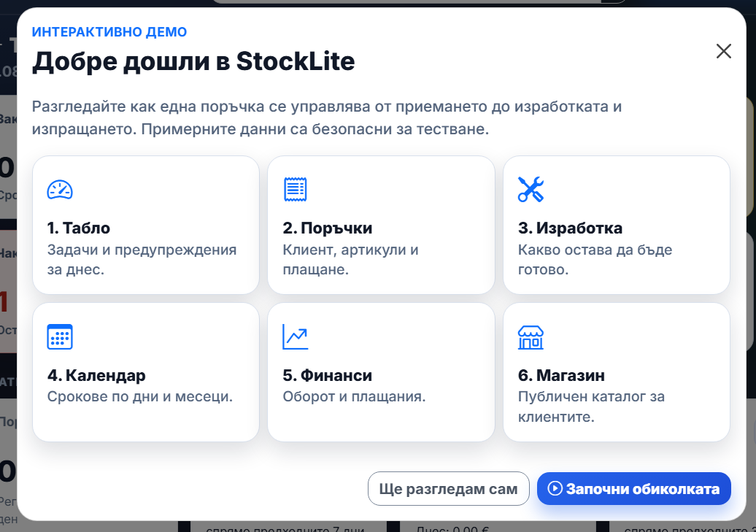756x532 pixels.
Task: Click the rising chart icon in Финанси card
Action: 295,336
